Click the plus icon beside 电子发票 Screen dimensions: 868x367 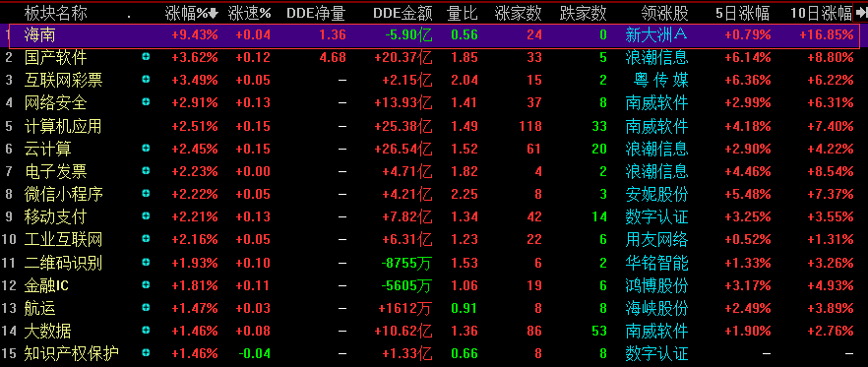click(x=146, y=171)
